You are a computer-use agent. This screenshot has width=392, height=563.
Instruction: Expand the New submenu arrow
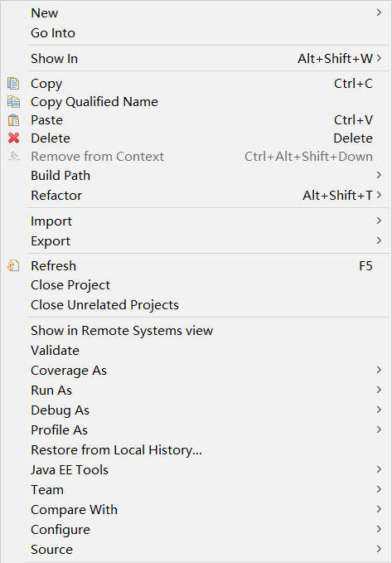[379, 13]
